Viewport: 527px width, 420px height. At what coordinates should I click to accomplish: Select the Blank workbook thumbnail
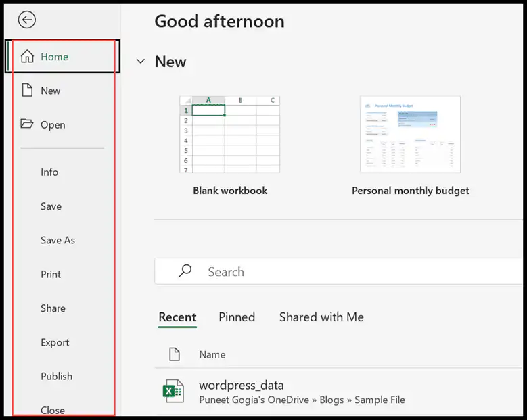(229, 135)
